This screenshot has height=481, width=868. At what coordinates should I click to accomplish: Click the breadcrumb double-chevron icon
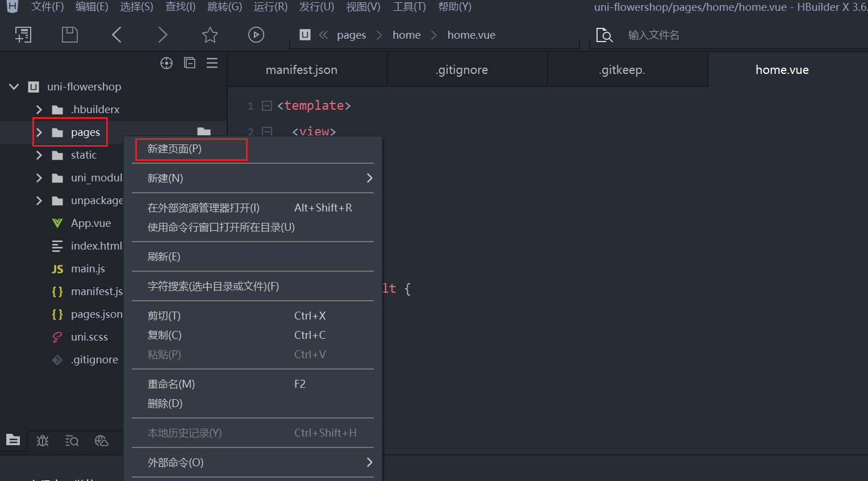324,35
